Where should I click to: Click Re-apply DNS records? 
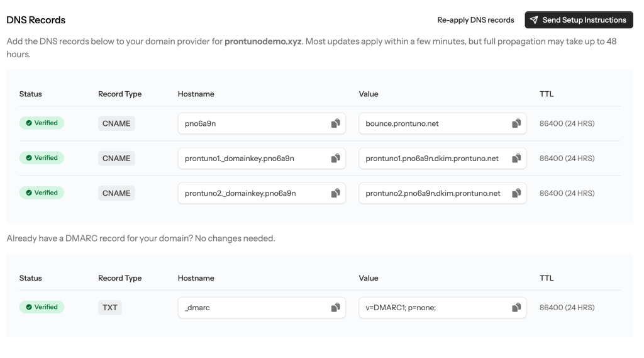[x=475, y=20]
